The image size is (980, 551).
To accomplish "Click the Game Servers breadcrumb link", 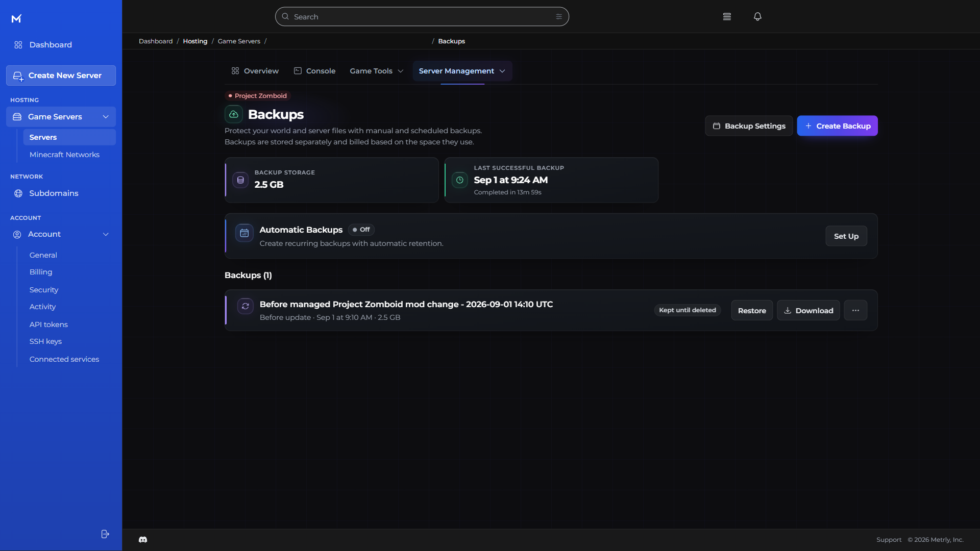I will tap(239, 41).
